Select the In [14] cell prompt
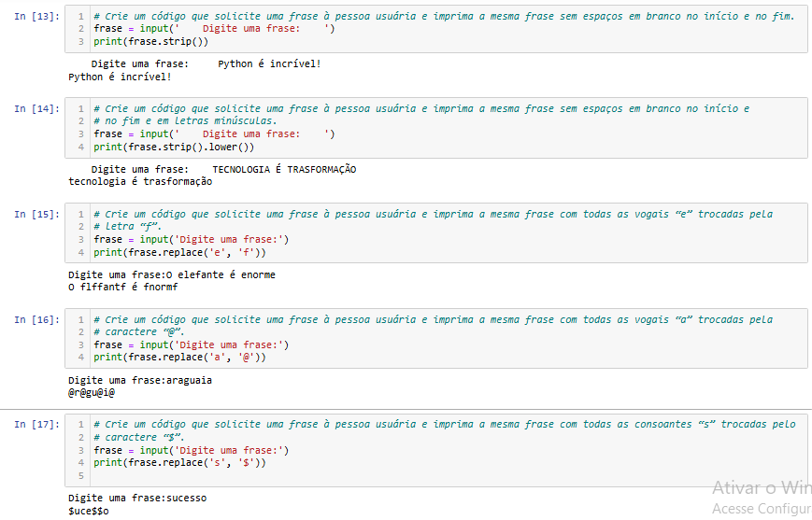Screen dimensions: 812x520 (x=36, y=109)
